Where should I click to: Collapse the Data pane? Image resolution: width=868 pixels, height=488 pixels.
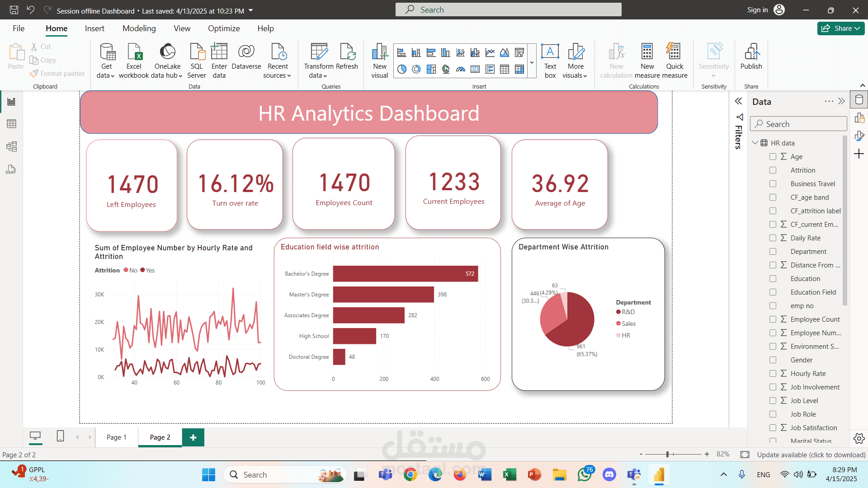click(x=841, y=101)
